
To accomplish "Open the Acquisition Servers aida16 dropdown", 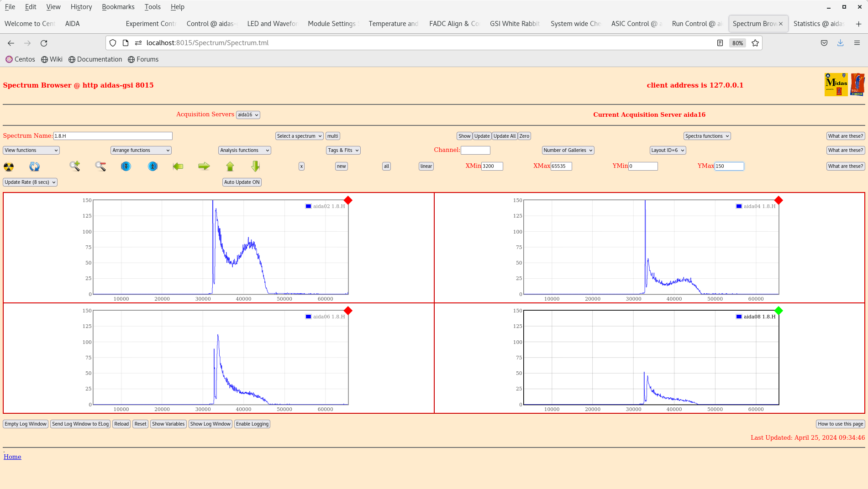I will [x=248, y=115].
